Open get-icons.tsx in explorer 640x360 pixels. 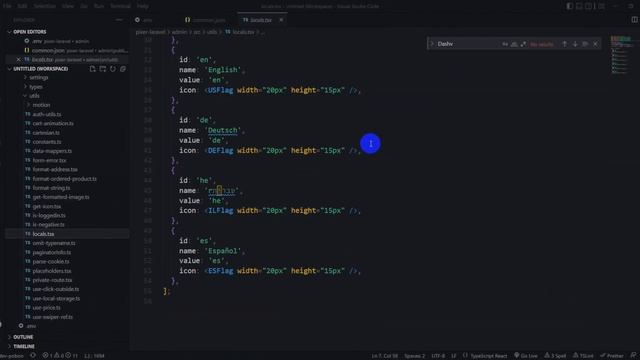click(47, 206)
